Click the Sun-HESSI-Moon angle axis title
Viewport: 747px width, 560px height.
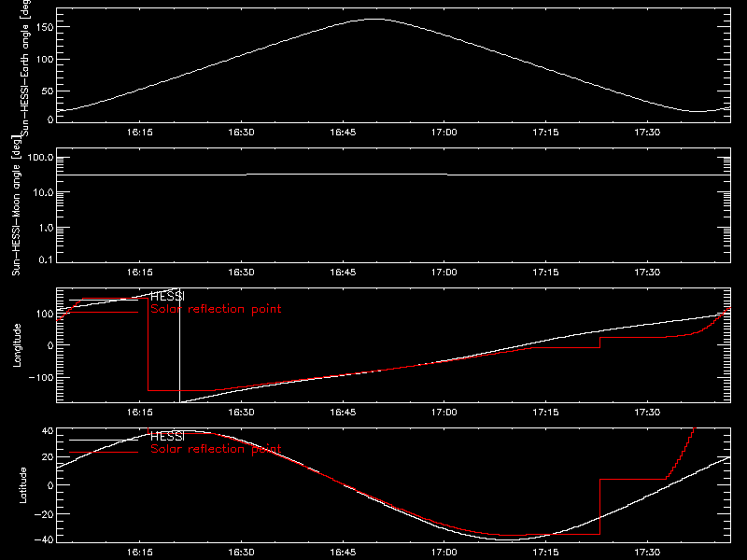17,204
